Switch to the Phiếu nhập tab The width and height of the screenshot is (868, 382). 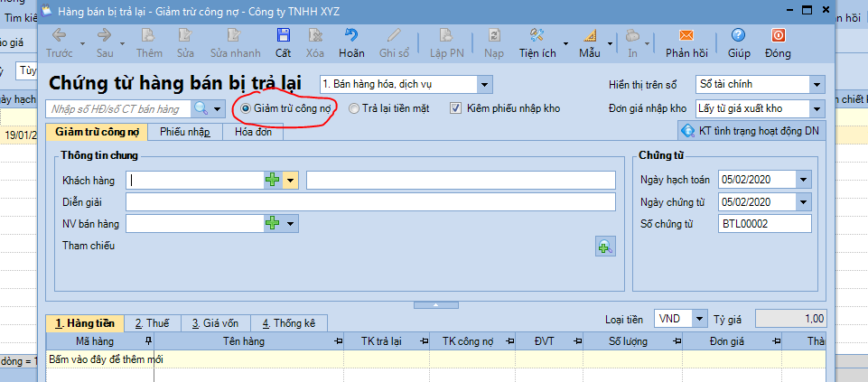click(185, 133)
